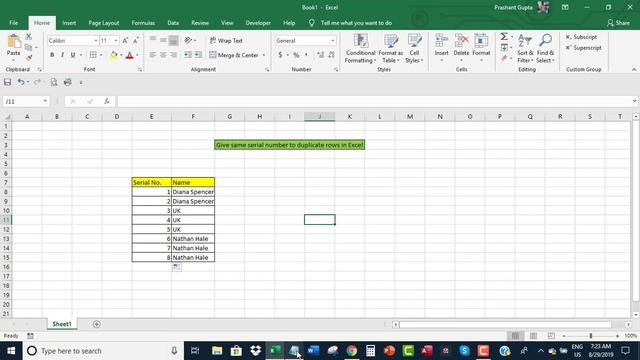Apply Superscript from Custom Group
This screenshot has width=640, height=360.
point(584,48)
